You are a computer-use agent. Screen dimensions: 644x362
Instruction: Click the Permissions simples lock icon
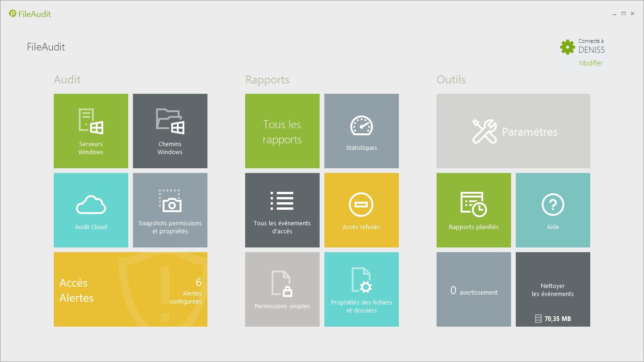coord(282,283)
